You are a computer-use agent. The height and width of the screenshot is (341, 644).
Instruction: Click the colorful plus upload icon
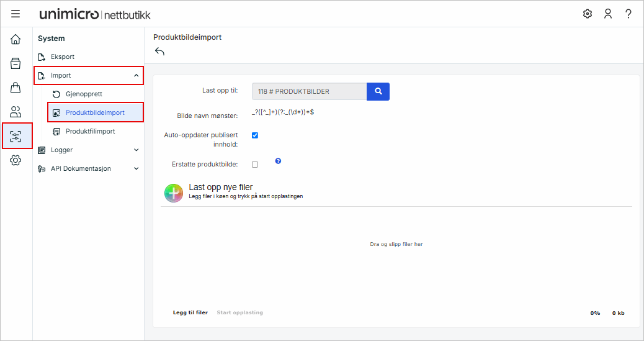click(174, 193)
